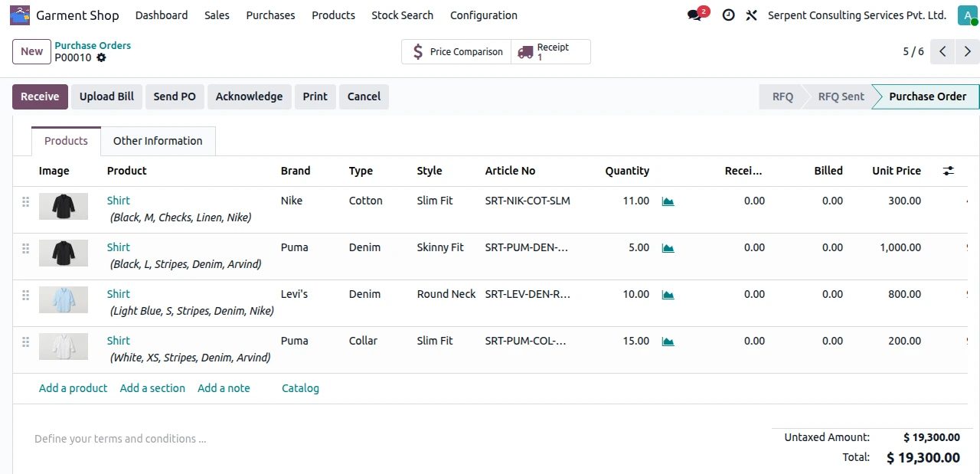Open the Receipt truck smart button
The width and height of the screenshot is (980, 474).
550,52
